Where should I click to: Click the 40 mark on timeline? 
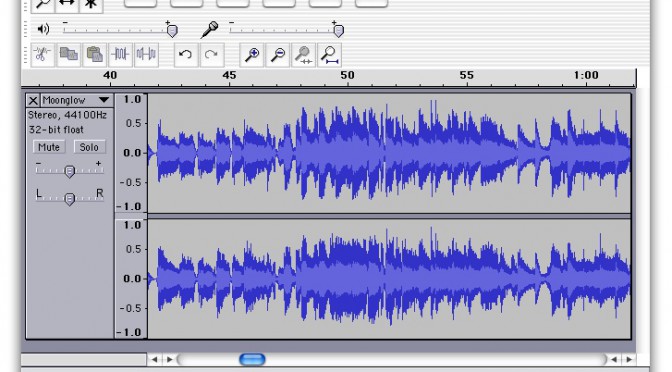point(110,75)
